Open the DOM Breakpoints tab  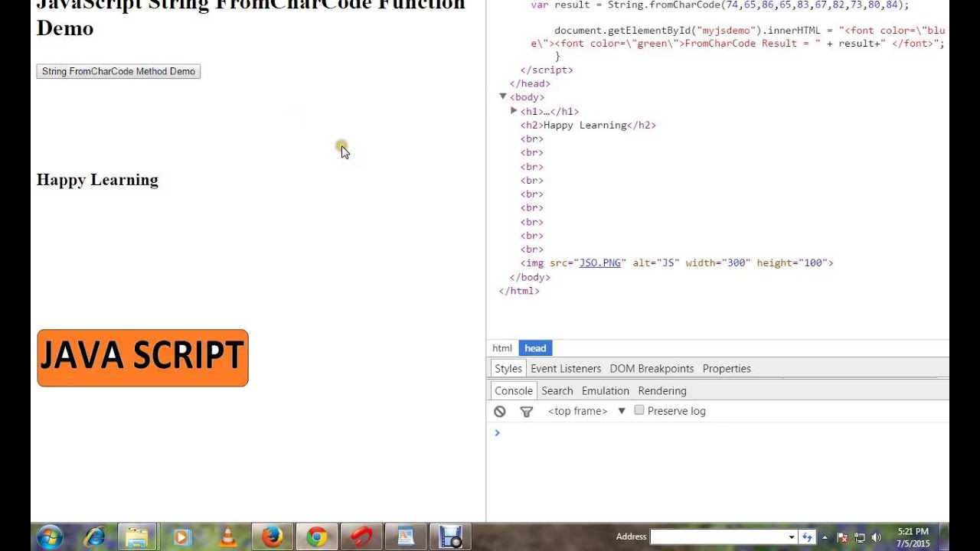[652, 368]
